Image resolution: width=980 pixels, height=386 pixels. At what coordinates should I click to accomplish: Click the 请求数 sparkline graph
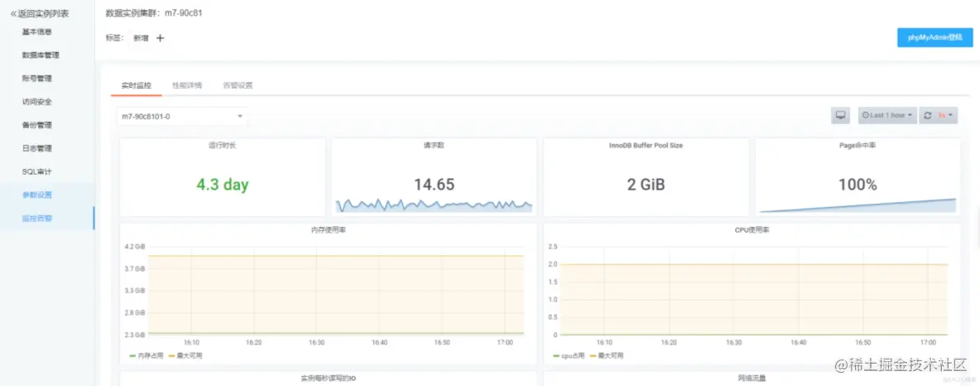pos(434,205)
